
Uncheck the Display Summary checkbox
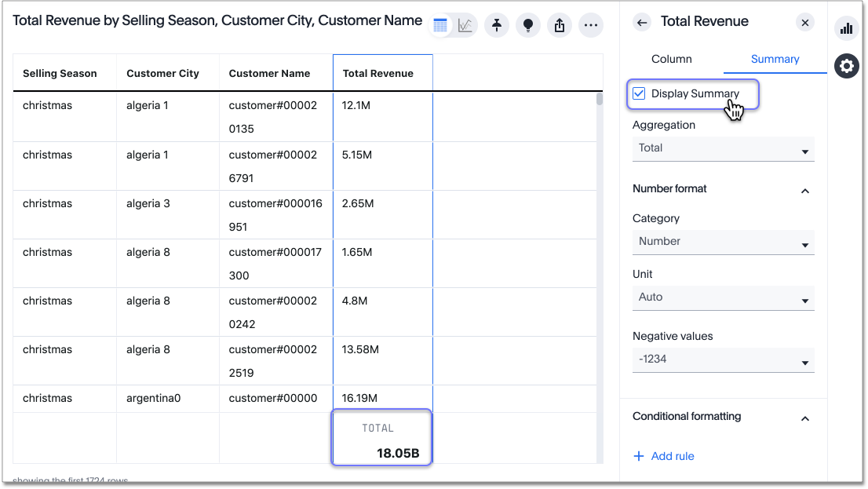pyautogui.click(x=638, y=93)
